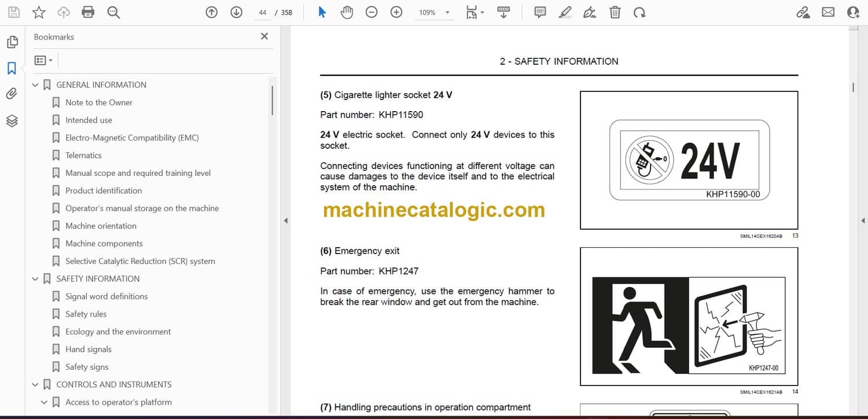This screenshot has height=419, width=868.
Task: Open the Safety signs bookmark
Action: coord(87,367)
